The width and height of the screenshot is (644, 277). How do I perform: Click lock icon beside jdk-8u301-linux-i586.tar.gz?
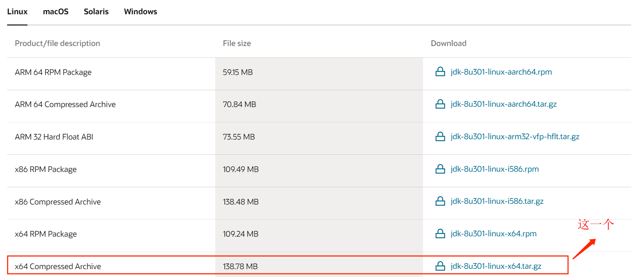point(440,201)
